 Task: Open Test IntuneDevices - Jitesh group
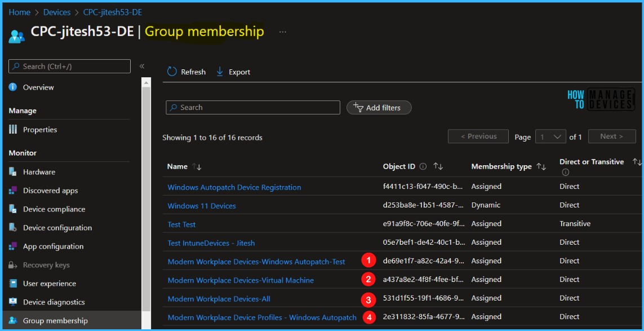pos(211,243)
